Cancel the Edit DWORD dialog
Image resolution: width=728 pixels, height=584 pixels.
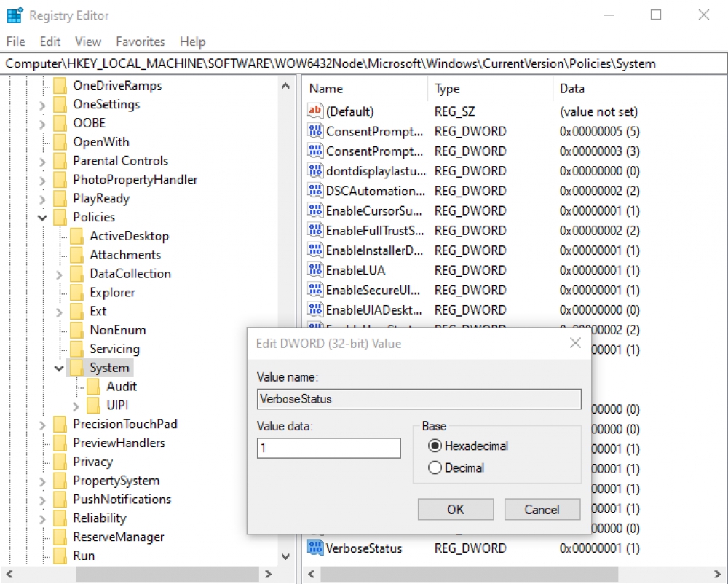[542, 509]
